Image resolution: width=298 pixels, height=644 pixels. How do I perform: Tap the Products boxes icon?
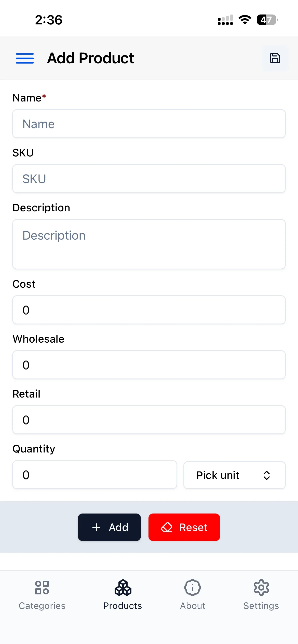(x=123, y=588)
